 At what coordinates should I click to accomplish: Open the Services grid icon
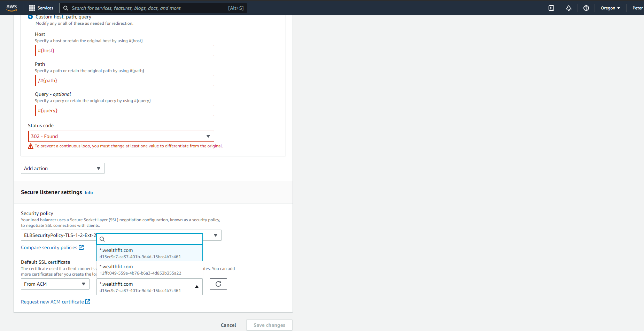coord(32,8)
